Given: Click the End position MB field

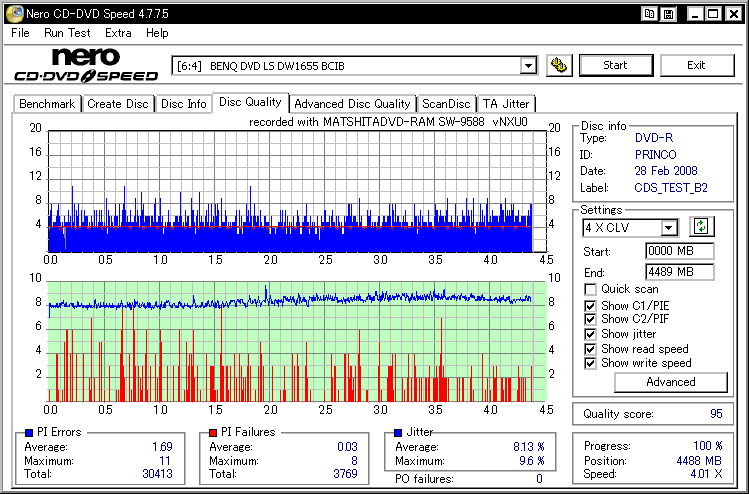Looking at the screenshot, I should tap(679, 272).
